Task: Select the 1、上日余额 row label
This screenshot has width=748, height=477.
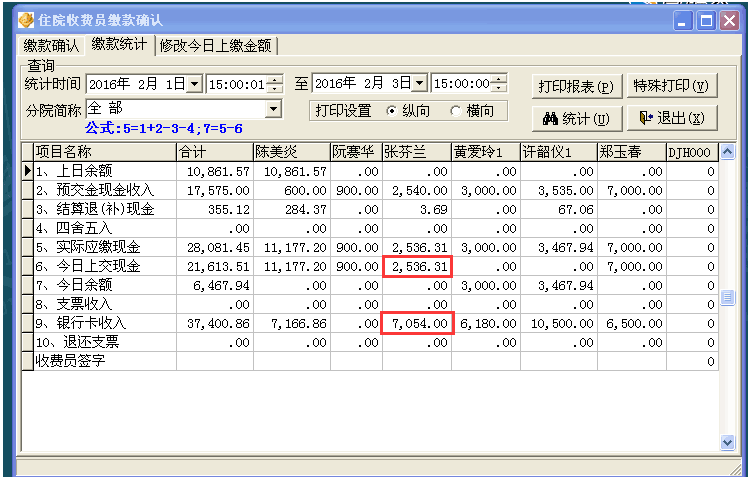Action: coord(105,171)
